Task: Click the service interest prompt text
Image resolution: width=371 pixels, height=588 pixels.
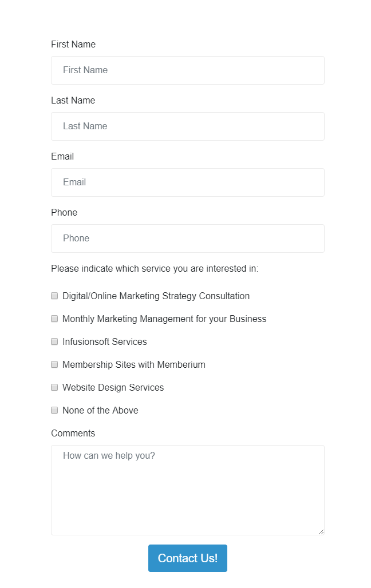Action: pos(155,268)
